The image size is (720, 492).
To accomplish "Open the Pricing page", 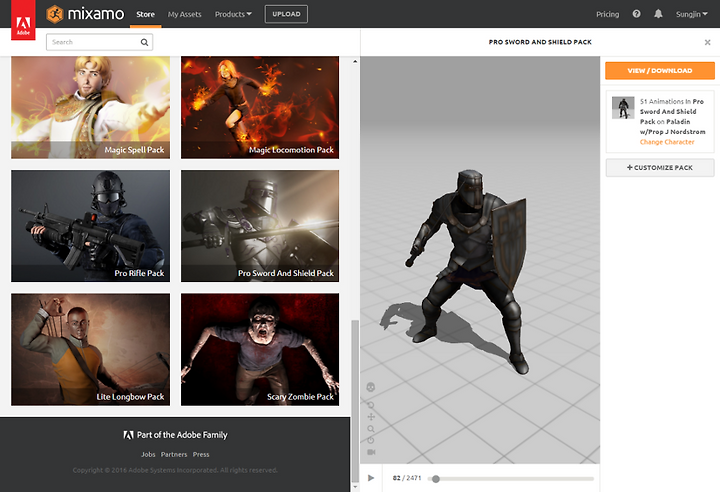I will (608, 14).
